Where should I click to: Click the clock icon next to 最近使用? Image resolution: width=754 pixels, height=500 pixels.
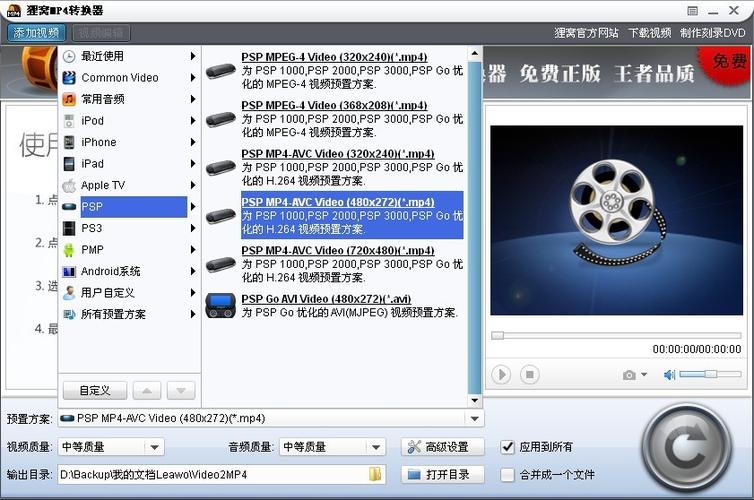click(x=69, y=56)
